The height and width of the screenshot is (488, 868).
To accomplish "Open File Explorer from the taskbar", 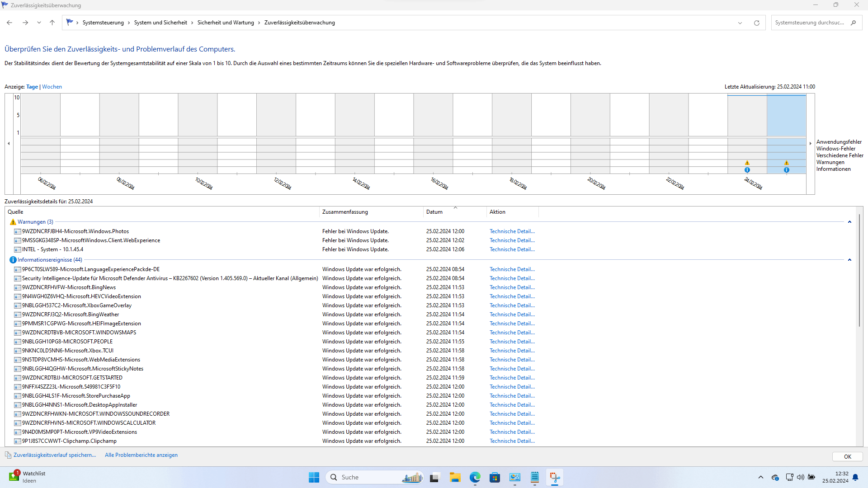I will [x=455, y=477].
